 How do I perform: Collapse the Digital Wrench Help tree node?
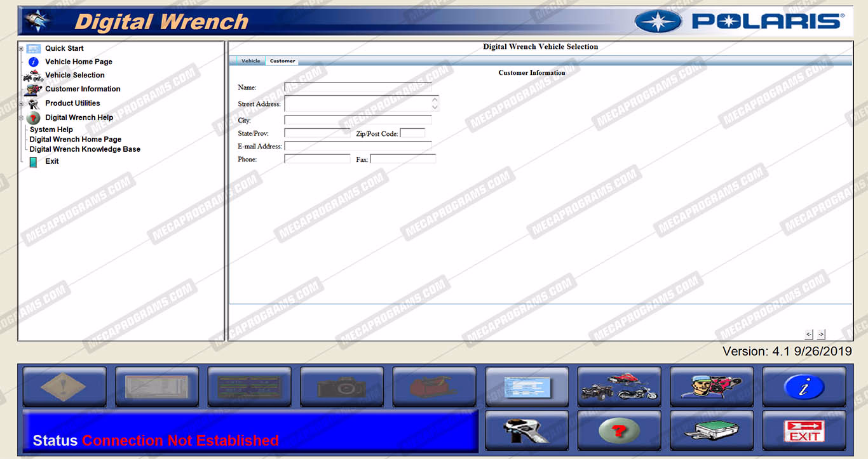tap(22, 117)
